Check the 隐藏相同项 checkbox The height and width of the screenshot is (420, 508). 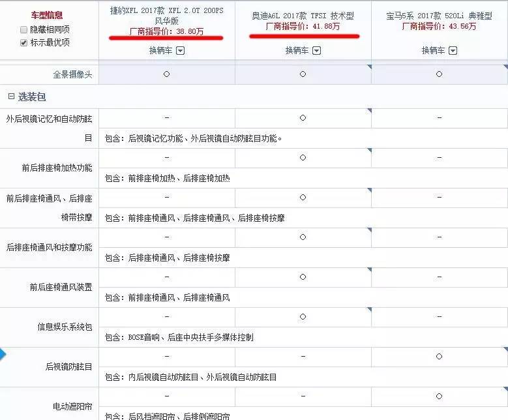(x=23, y=30)
